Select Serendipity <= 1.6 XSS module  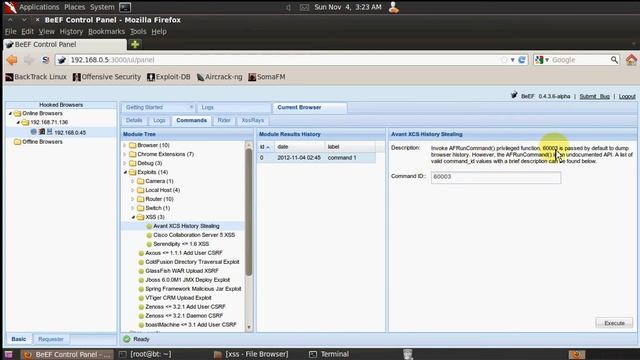point(181,244)
